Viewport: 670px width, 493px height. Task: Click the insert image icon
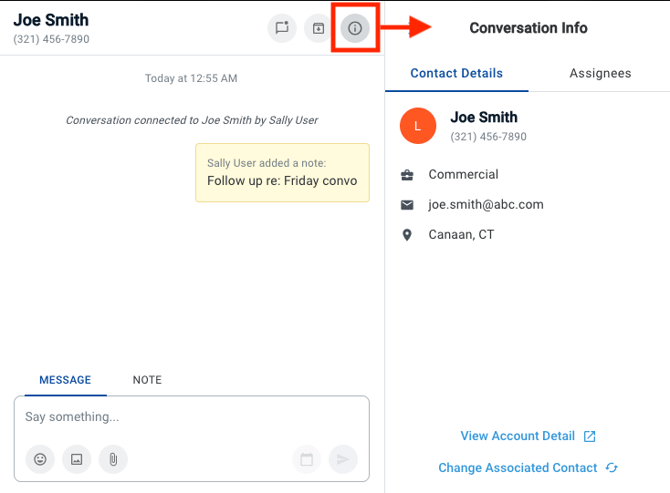(x=77, y=459)
